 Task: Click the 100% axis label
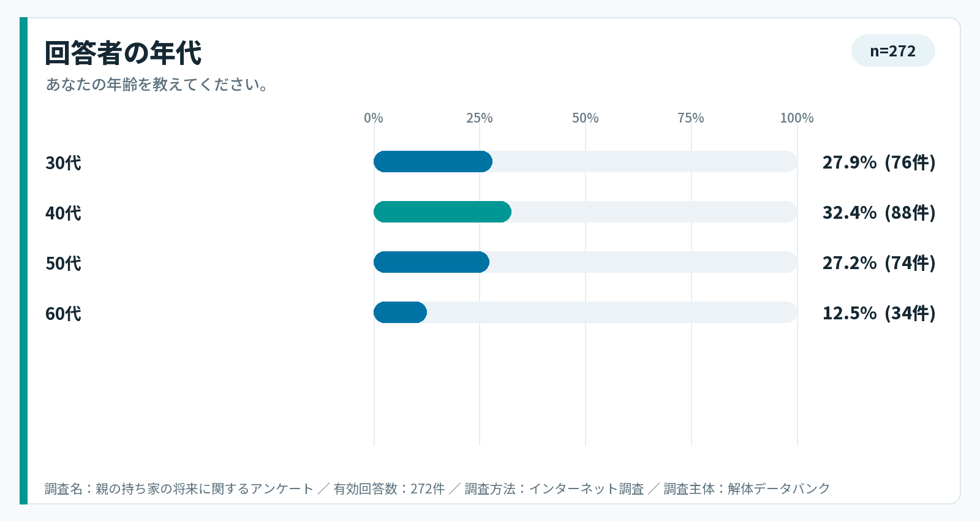pyautogui.click(x=797, y=118)
